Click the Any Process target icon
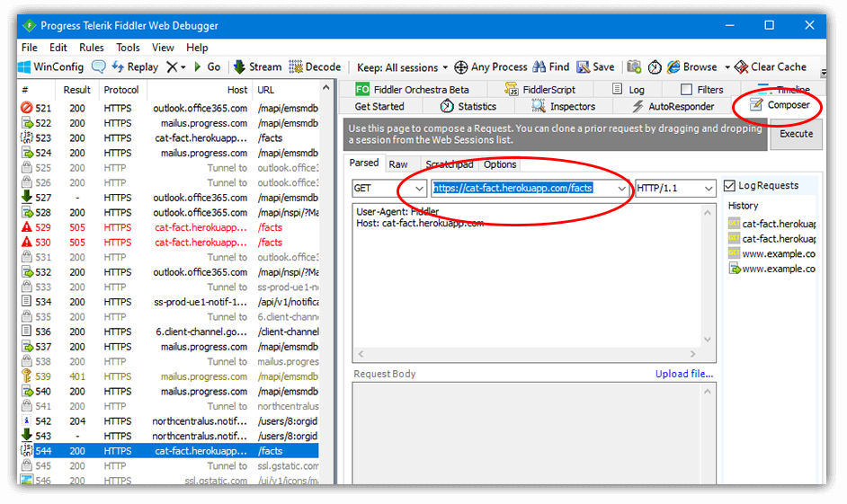 point(460,66)
